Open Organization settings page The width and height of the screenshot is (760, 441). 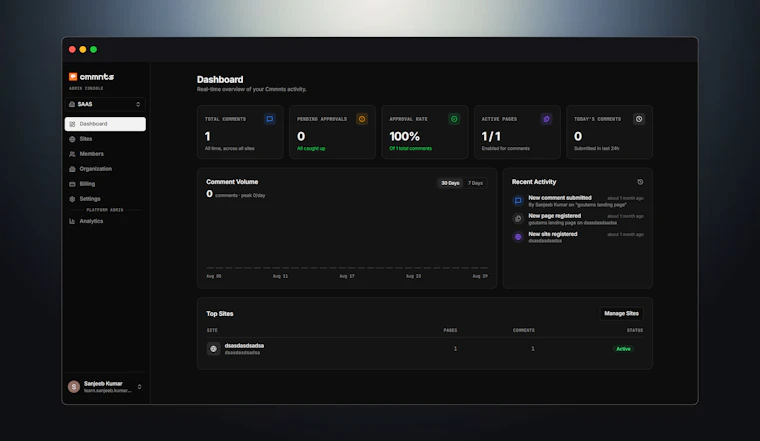point(105,169)
